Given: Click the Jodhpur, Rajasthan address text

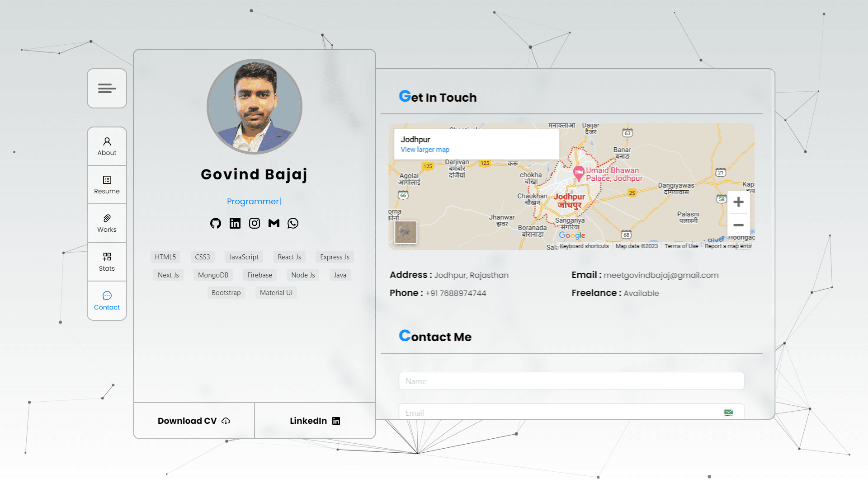Looking at the screenshot, I should point(472,275).
